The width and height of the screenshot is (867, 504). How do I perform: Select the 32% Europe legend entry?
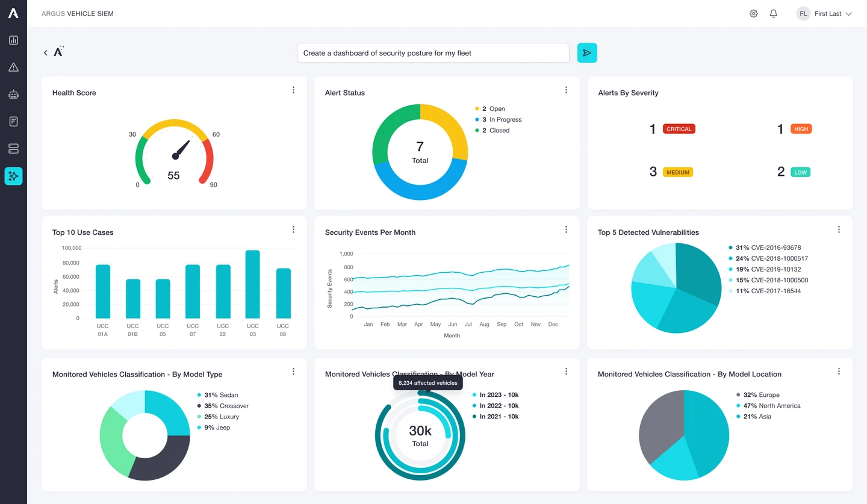click(x=757, y=396)
